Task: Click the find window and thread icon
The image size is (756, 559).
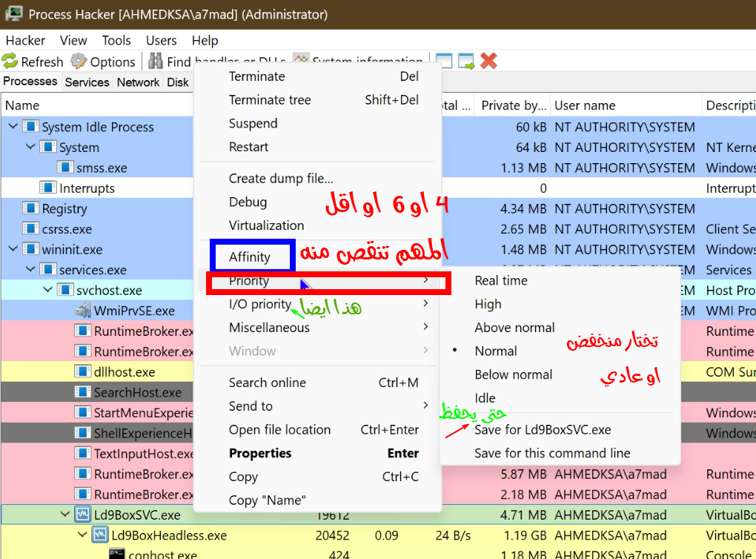Action: pos(466,62)
